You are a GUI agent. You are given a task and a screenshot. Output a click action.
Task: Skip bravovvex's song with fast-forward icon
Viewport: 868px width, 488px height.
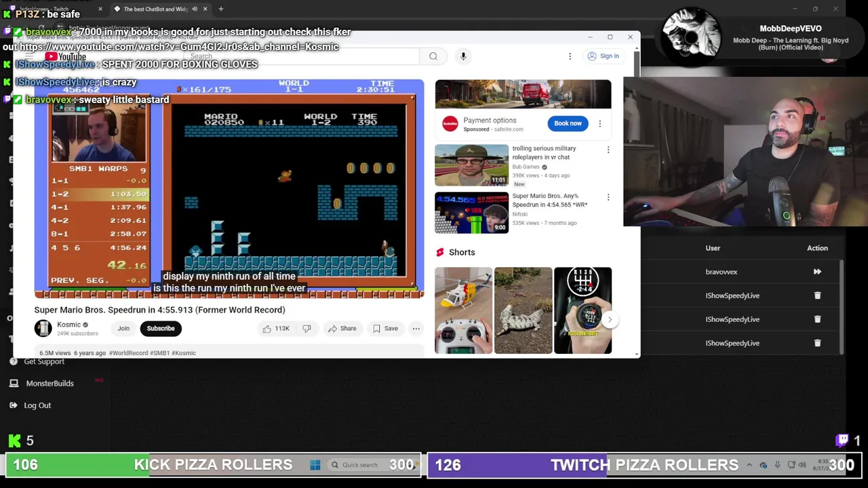click(x=817, y=272)
